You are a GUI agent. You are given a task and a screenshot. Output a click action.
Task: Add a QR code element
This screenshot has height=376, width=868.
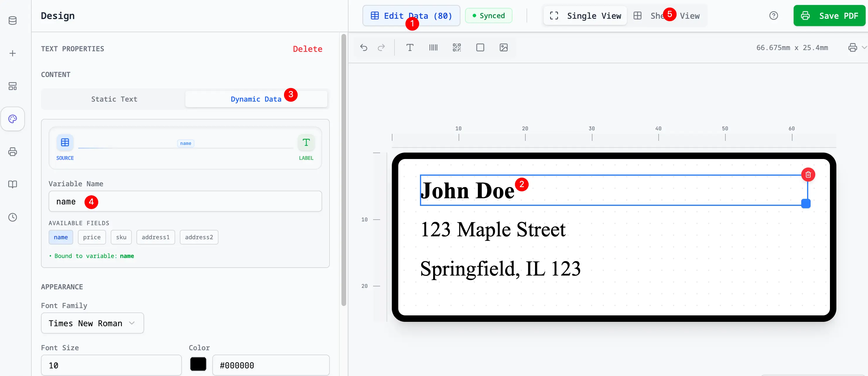coord(457,47)
